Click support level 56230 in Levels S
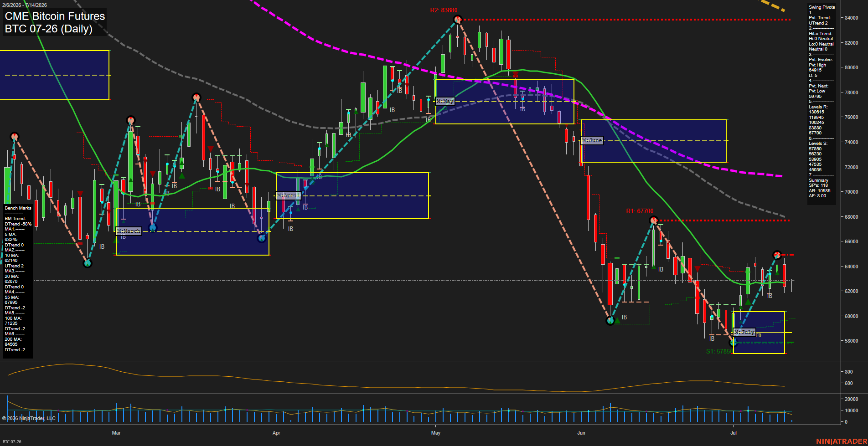Screen dimensions: 868x446 (x=815, y=154)
